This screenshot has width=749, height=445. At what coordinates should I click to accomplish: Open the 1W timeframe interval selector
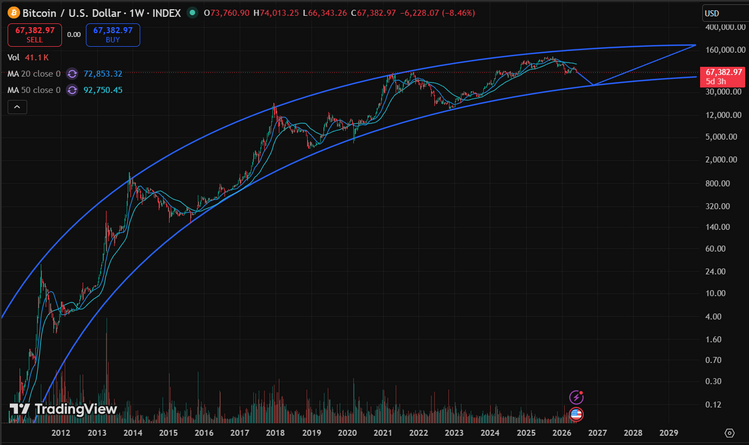(136, 13)
